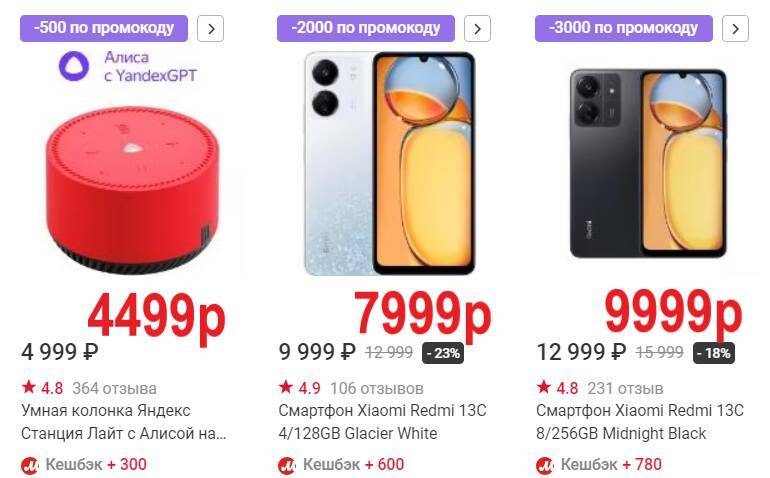Open the -2000 по промокоду badge
770x478 pixels.
point(366,28)
